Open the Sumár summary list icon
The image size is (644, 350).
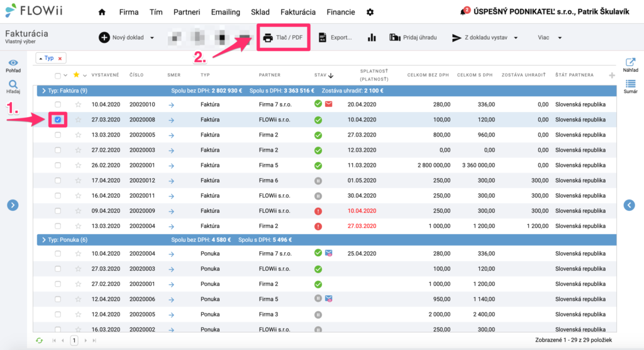(630, 87)
